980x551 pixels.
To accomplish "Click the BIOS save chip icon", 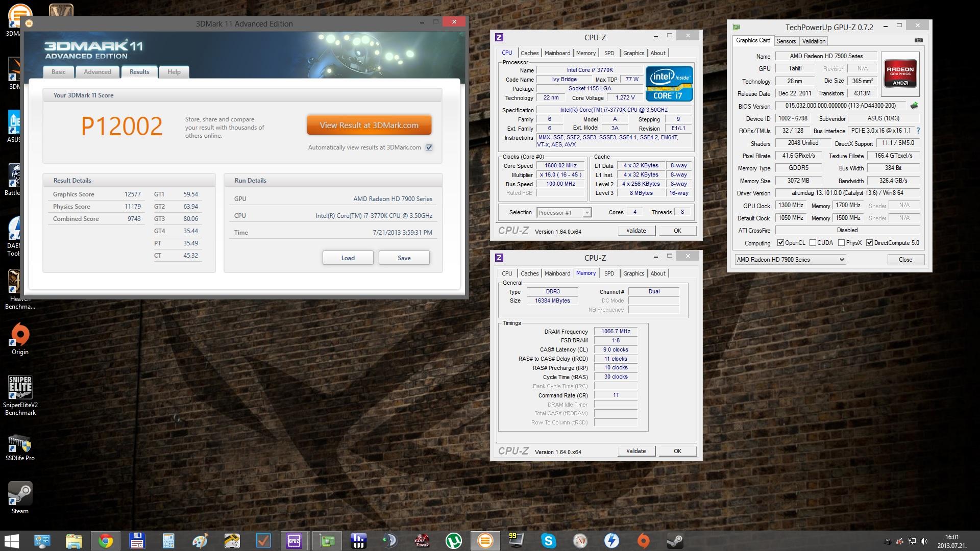I will point(914,106).
